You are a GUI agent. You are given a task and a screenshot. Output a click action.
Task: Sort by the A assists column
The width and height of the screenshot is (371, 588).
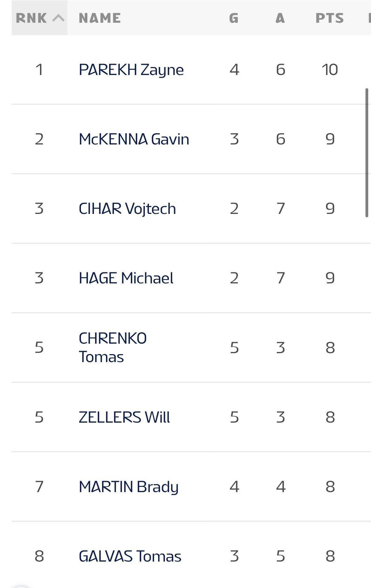(280, 18)
